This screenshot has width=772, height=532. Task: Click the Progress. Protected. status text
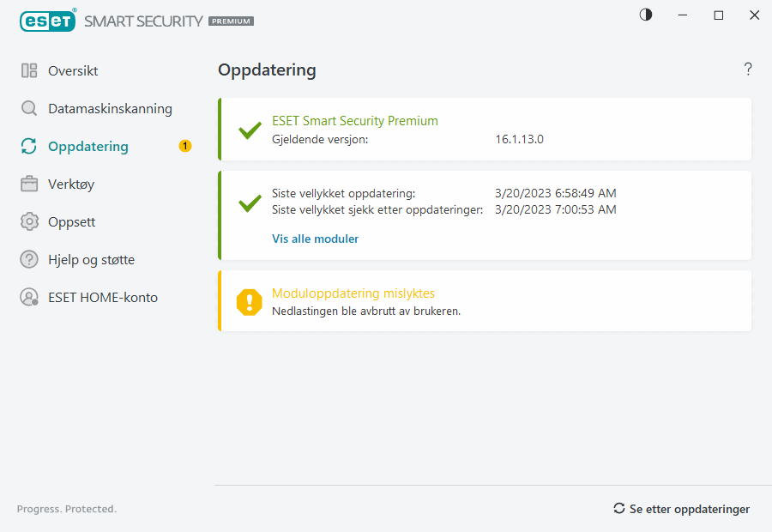pyautogui.click(x=66, y=508)
